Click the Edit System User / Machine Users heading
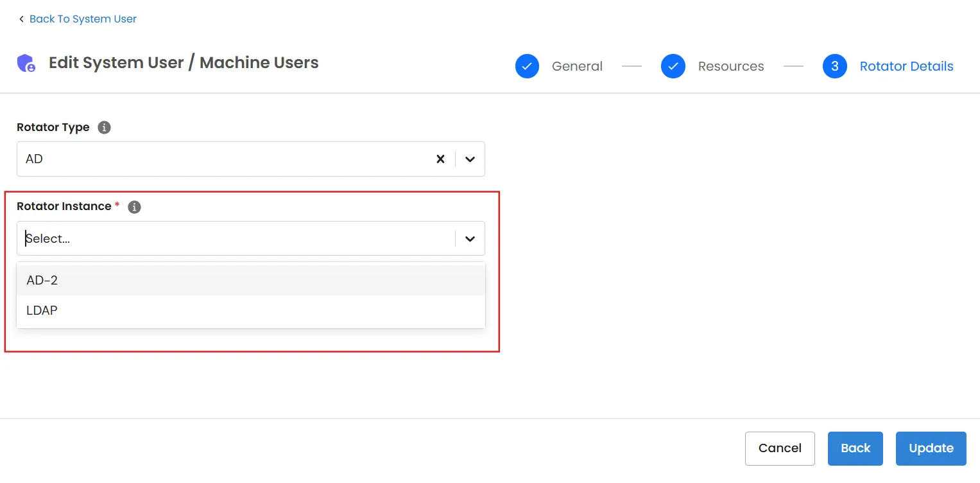This screenshot has height=483, width=980. click(184, 63)
